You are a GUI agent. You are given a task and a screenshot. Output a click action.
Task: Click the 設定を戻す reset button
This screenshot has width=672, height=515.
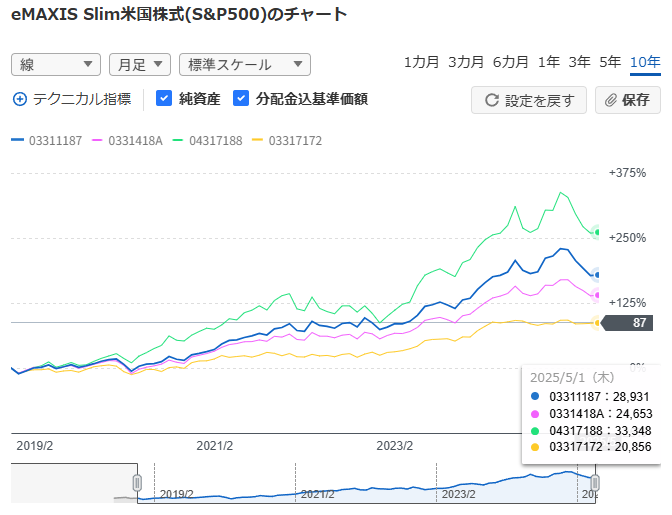pyautogui.click(x=529, y=100)
